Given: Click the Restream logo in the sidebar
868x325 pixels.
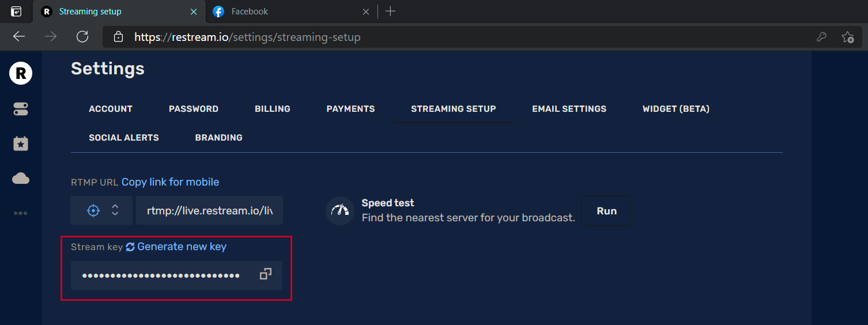Looking at the screenshot, I should 21,73.
